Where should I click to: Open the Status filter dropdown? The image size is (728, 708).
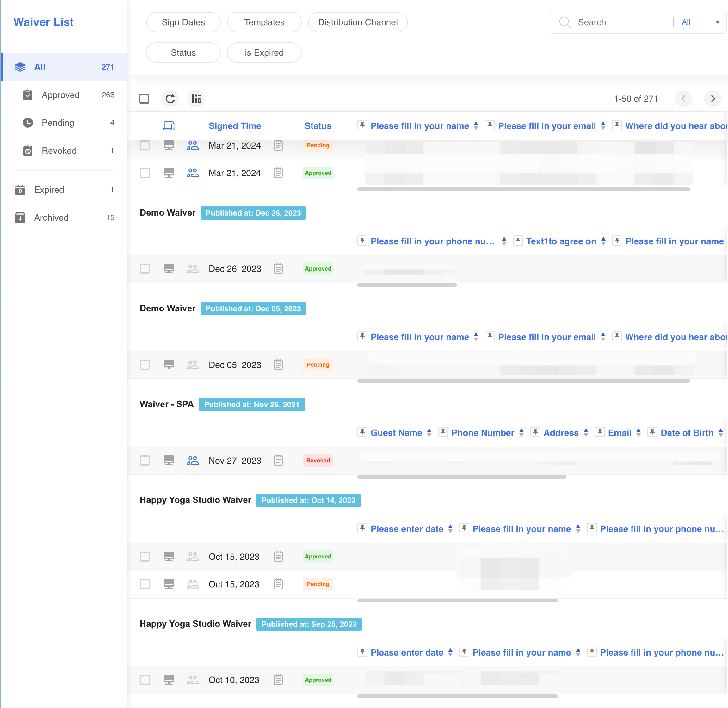[183, 52]
